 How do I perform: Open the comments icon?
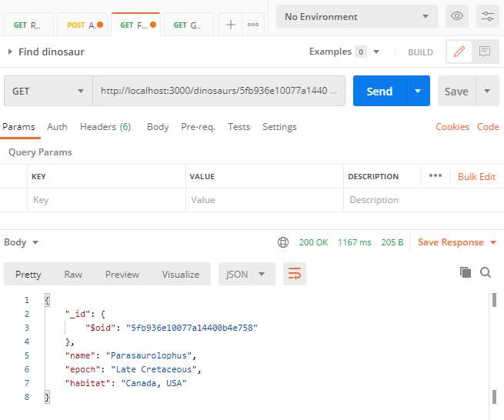485,52
